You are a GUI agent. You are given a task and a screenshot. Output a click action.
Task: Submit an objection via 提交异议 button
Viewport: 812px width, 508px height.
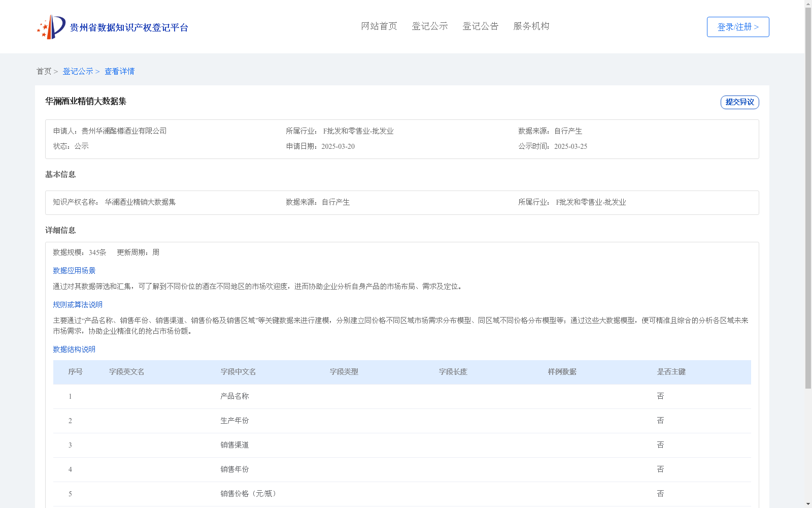point(739,102)
